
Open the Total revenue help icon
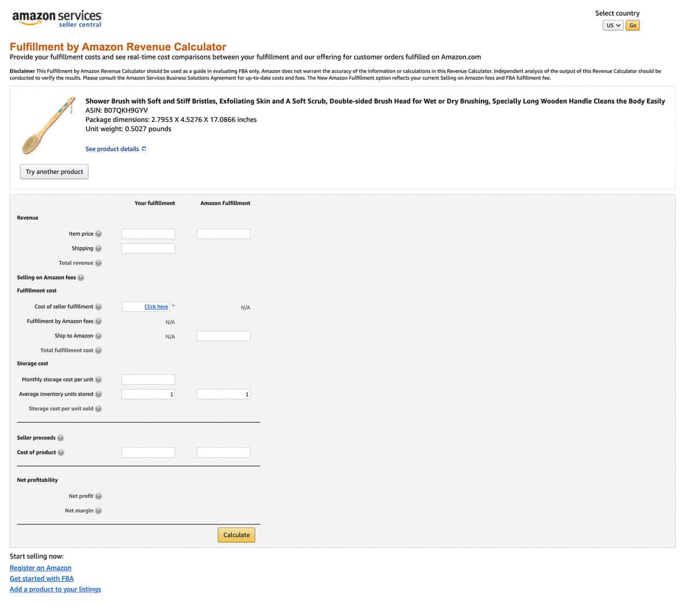pyautogui.click(x=98, y=262)
